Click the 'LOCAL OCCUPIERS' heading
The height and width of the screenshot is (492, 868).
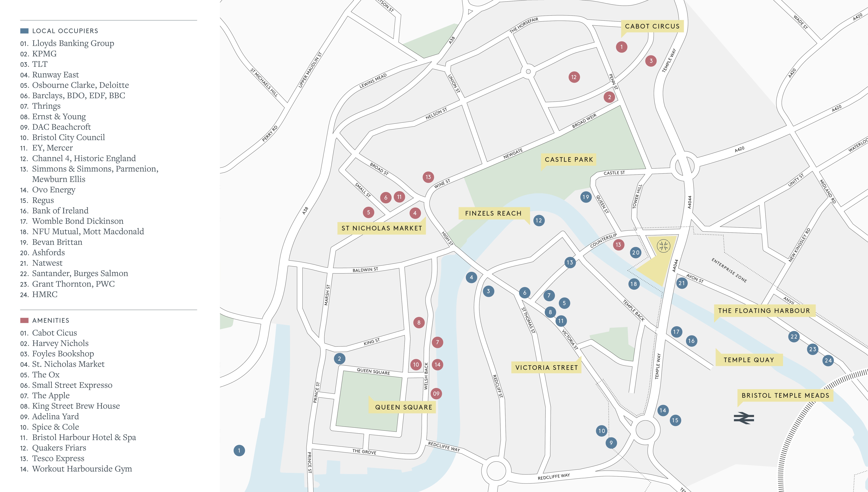(65, 31)
